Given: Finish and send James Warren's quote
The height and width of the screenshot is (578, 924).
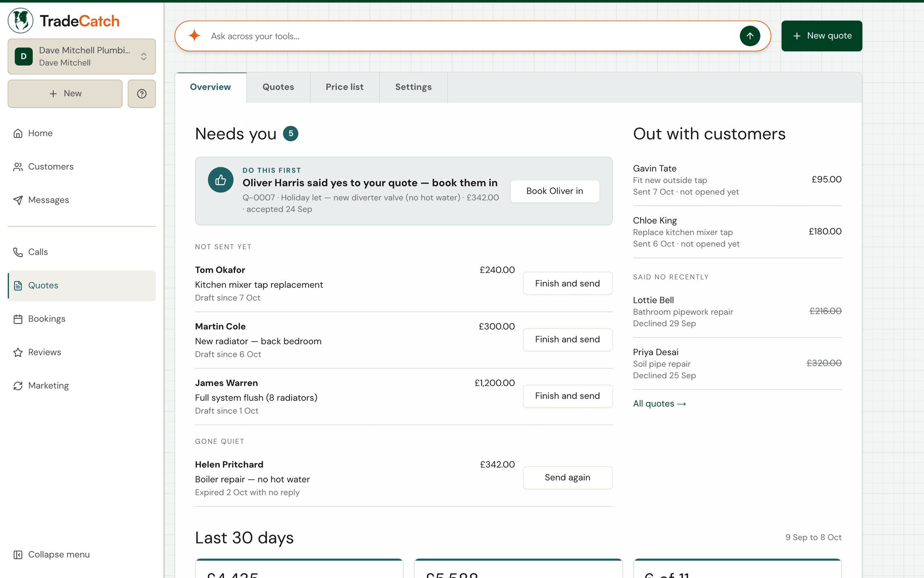Looking at the screenshot, I should pos(567,396).
